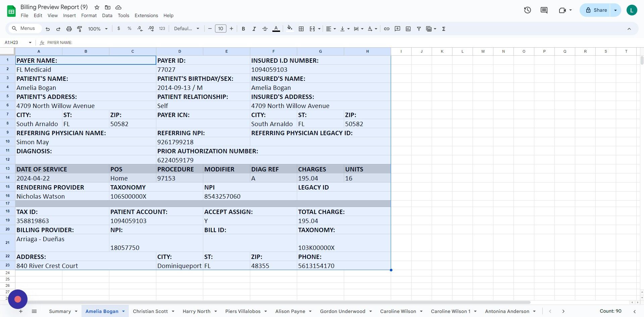Open the text color picker
Image resolution: width=644 pixels, height=317 pixels.
276,29
